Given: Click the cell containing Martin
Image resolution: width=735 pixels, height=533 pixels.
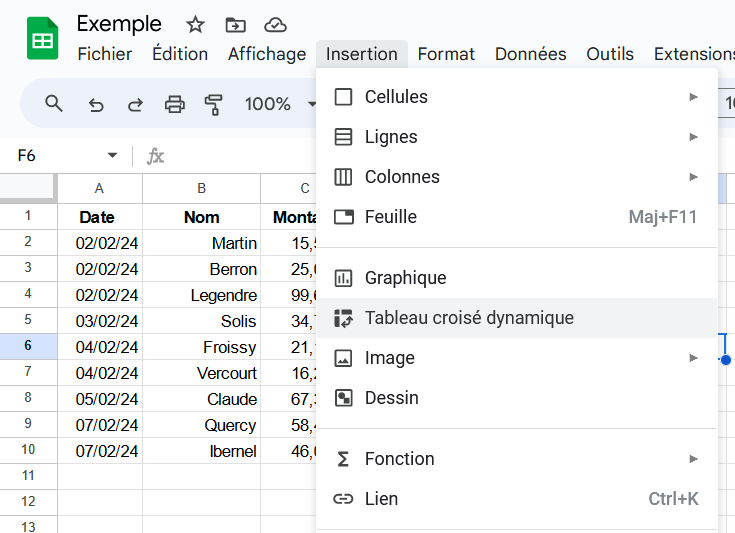Looking at the screenshot, I should click(202, 243).
